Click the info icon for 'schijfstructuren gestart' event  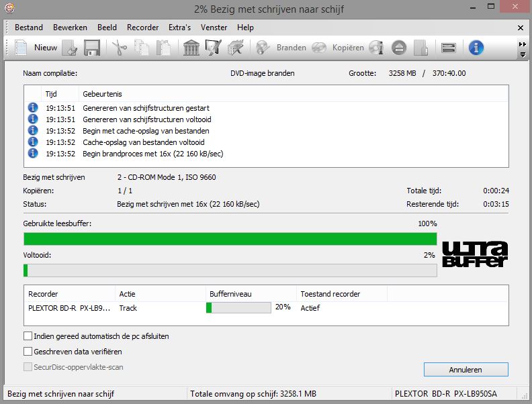(x=32, y=107)
